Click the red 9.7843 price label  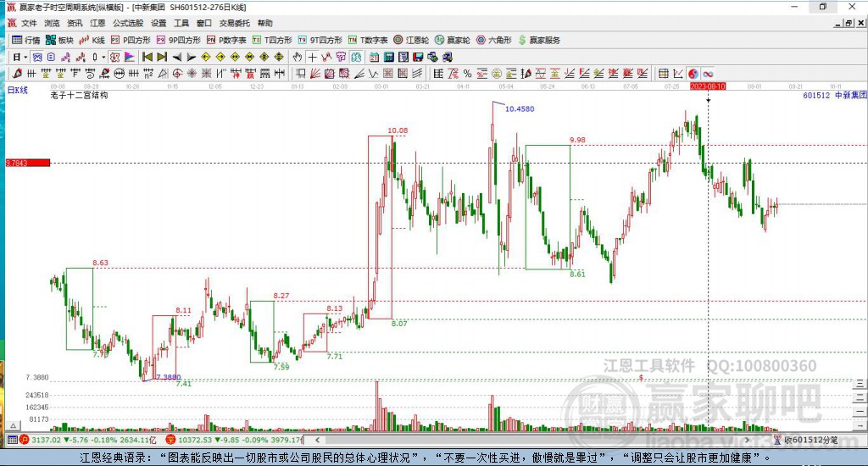[x=28, y=163]
